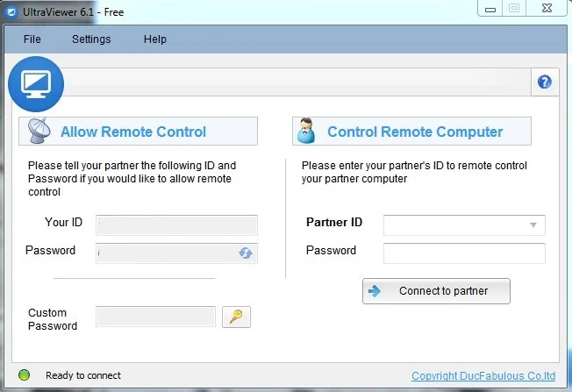This screenshot has height=392, width=572.
Task: Click Connect to partner button
Action: (436, 291)
